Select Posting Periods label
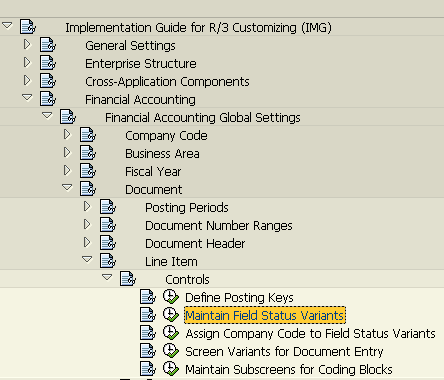The height and width of the screenshot is (380, 444). point(187,208)
